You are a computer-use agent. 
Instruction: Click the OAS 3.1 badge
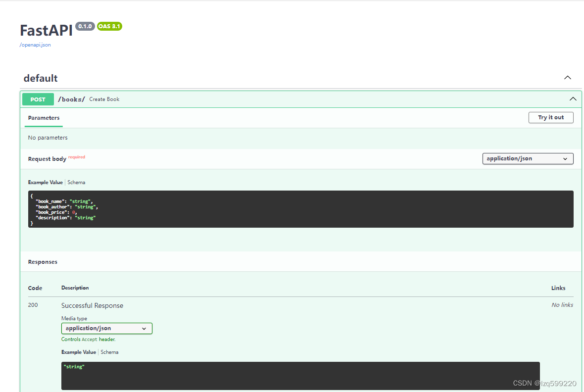click(x=109, y=26)
